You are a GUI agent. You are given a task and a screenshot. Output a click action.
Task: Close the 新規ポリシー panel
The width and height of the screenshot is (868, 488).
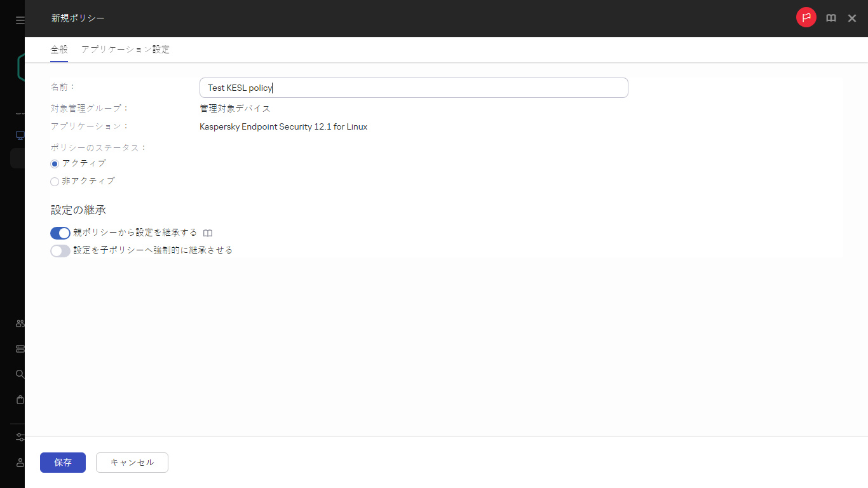852,18
